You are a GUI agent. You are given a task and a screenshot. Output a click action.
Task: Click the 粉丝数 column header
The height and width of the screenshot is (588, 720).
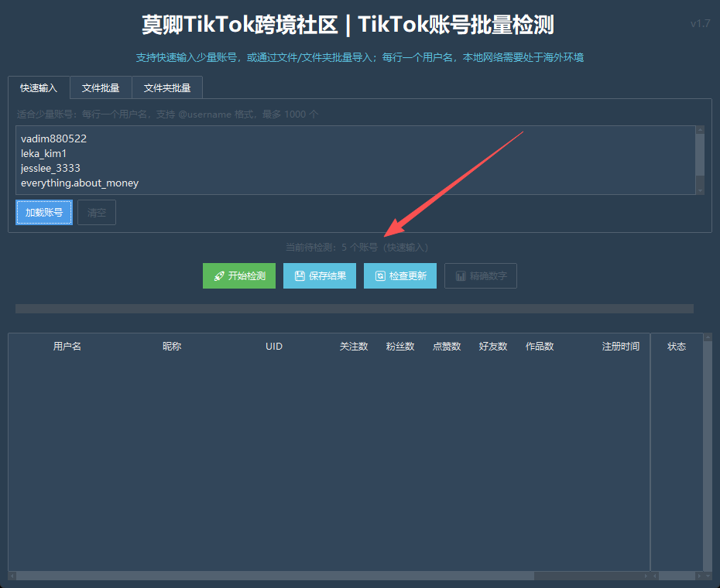400,347
